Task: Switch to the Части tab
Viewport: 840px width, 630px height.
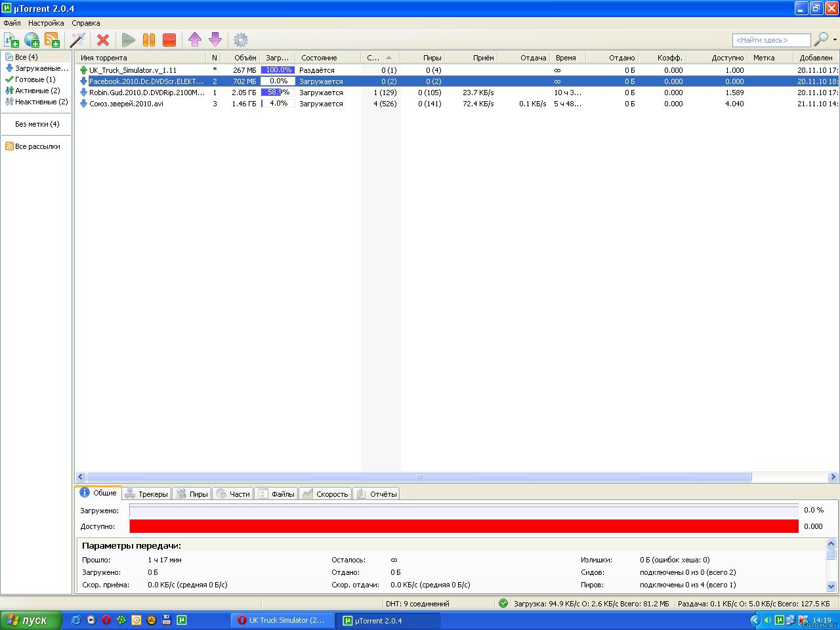Action: [x=233, y=494]
